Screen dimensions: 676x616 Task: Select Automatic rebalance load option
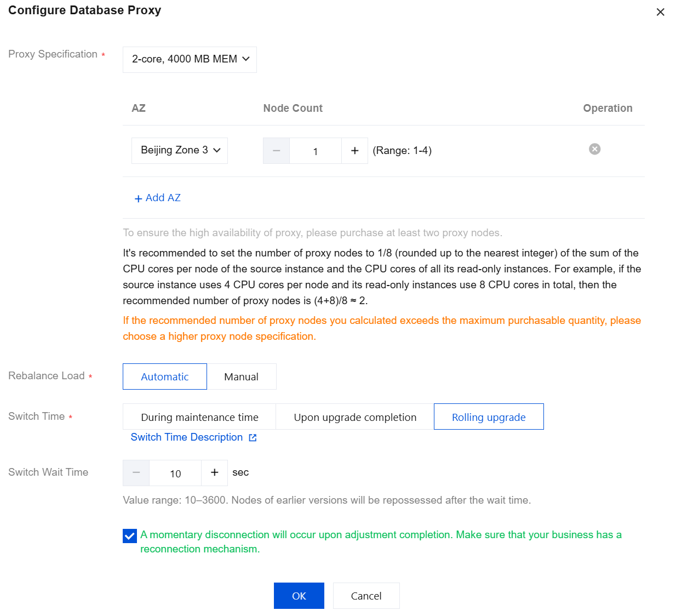[165, 377]
